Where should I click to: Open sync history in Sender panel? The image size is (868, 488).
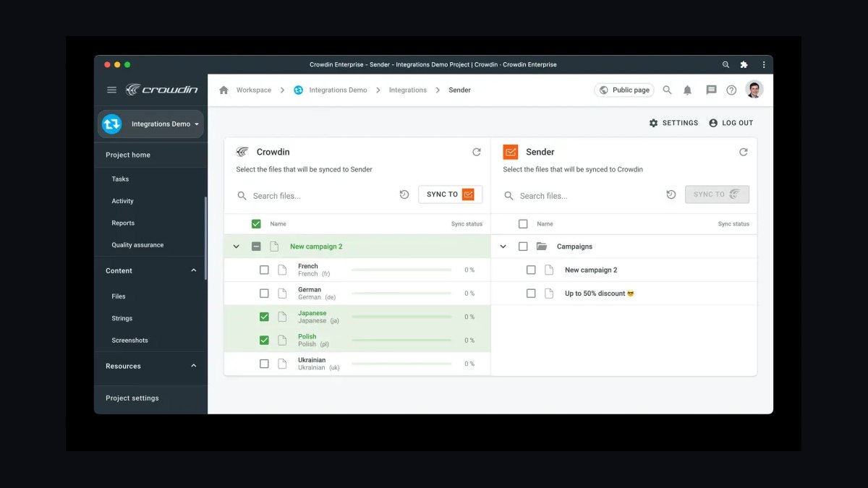click(x=671, y=194)
